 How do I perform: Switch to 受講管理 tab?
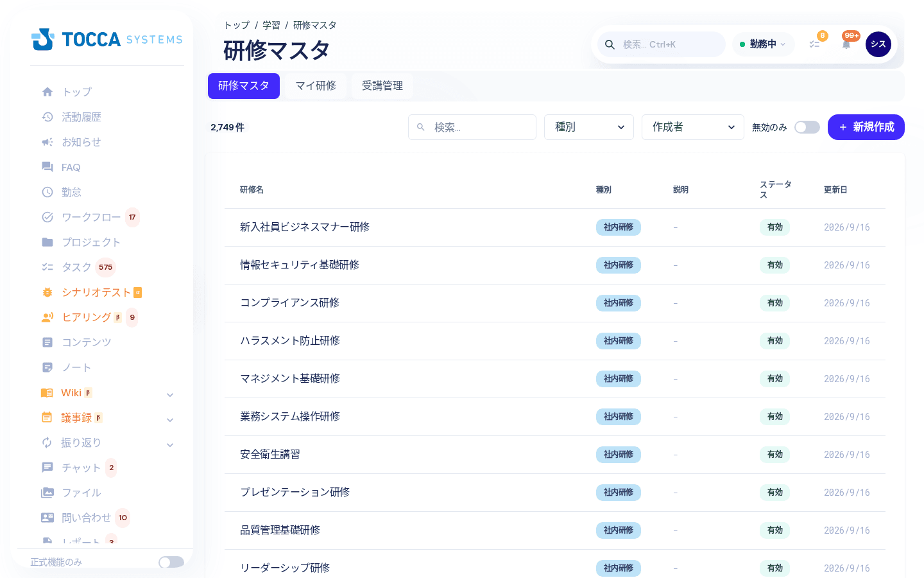tap(382, 86)
